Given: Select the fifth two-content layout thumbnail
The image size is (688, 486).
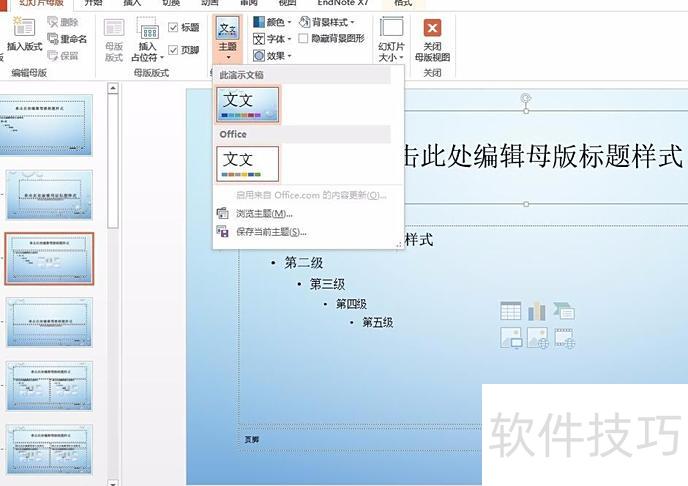Looking at the screenshot, I should [49, 386].
